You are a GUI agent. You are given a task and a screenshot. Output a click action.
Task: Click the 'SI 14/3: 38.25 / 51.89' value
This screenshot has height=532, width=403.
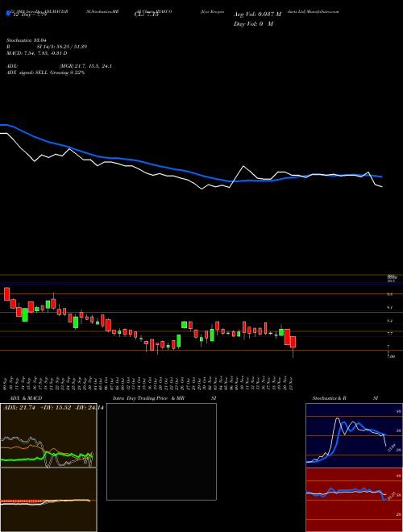tap(62, 47)
